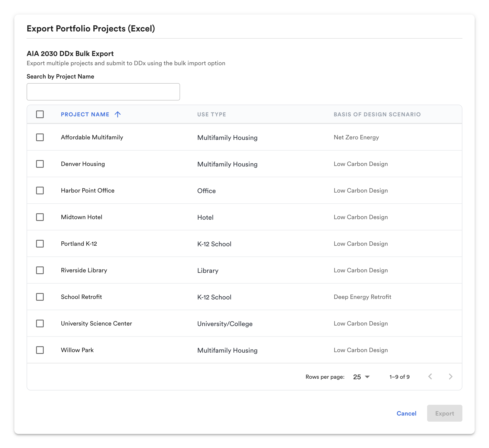Click the Office use type cell
This screenshot has height=448, width=489.
206,191
